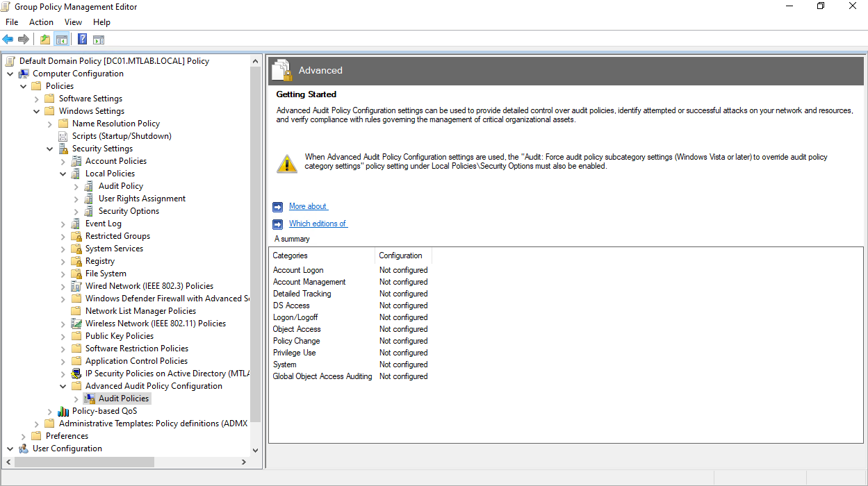Click the Back arrow toolbar icon
868x486 pixels.
coord(8,40)
